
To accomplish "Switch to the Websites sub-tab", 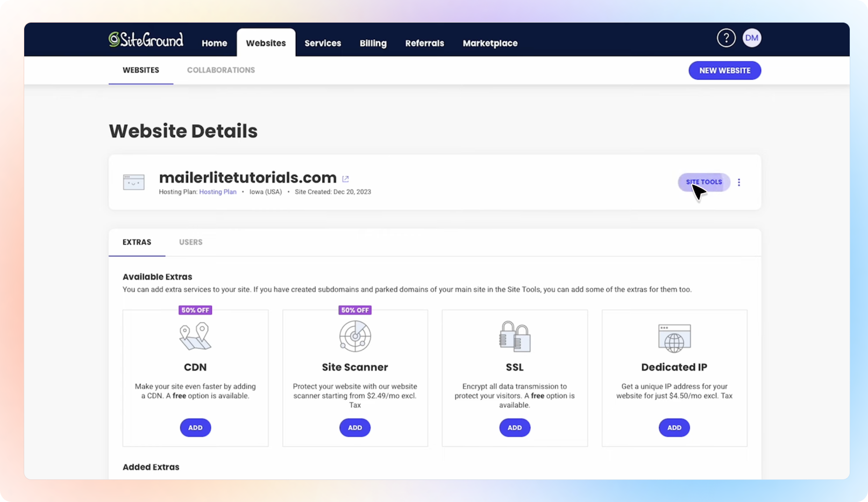I will 141,70.
